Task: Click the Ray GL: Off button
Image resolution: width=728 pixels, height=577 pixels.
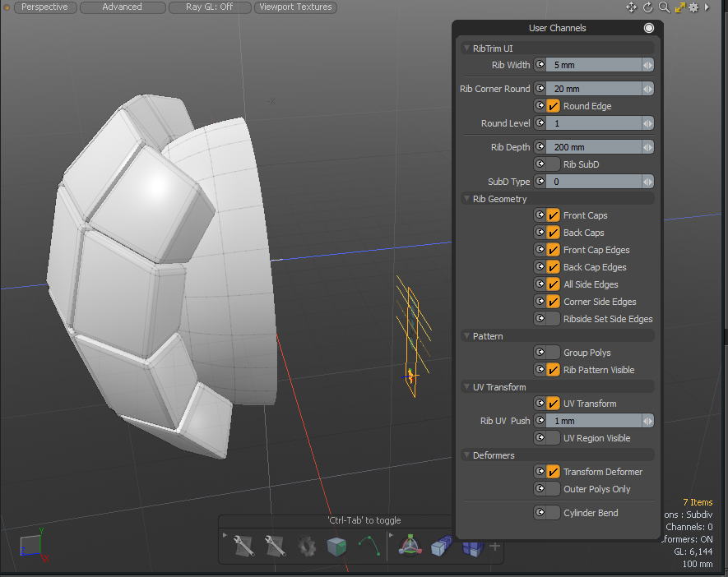Action: pos(209,7)
